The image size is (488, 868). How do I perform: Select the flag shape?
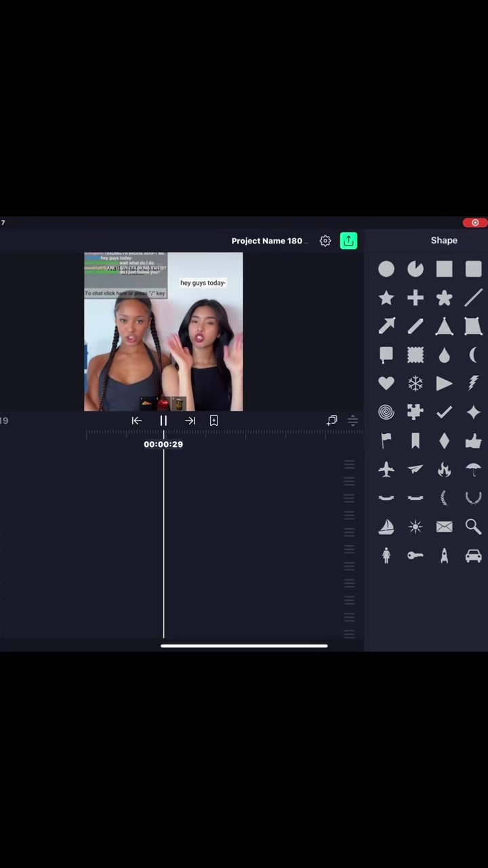(x=386, y=441)
